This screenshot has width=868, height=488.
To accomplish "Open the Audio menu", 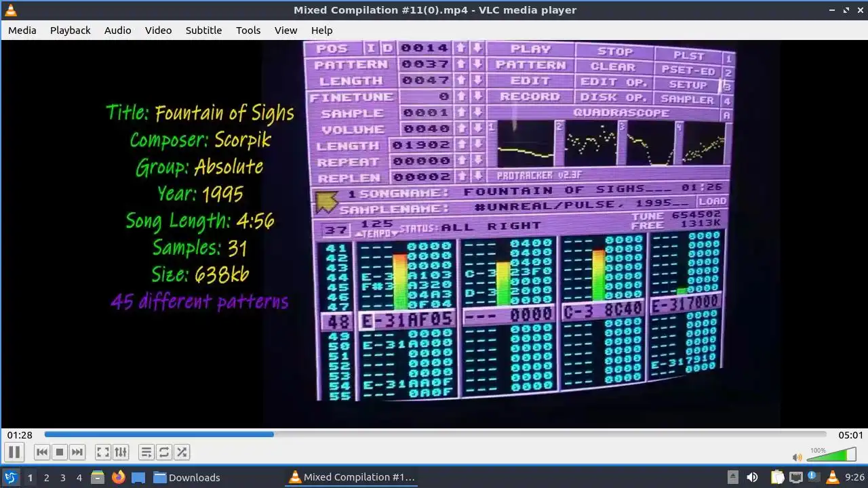I will point(117,30).
